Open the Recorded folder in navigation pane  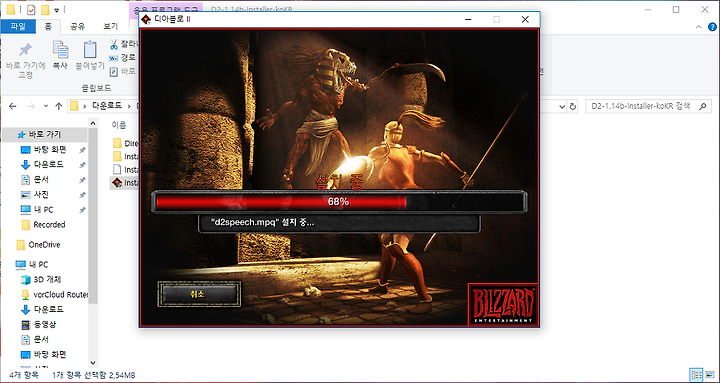[x=49, y=225]
